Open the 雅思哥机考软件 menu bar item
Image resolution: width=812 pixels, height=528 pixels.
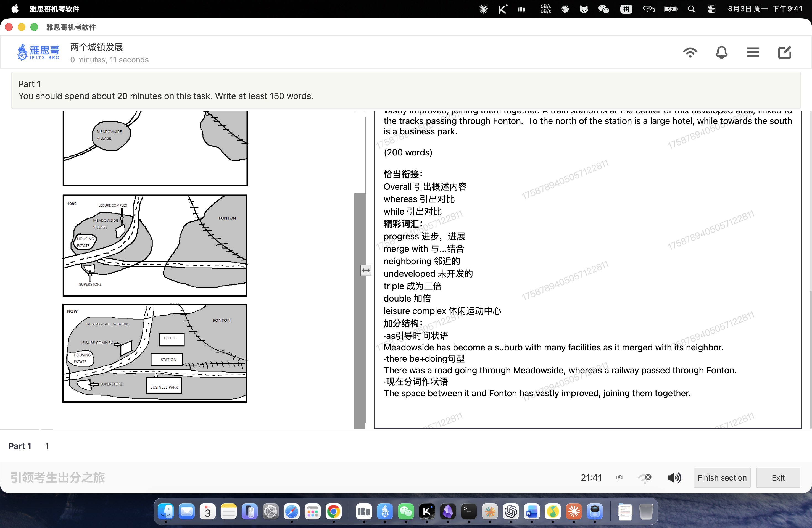(x=54, y=9)
